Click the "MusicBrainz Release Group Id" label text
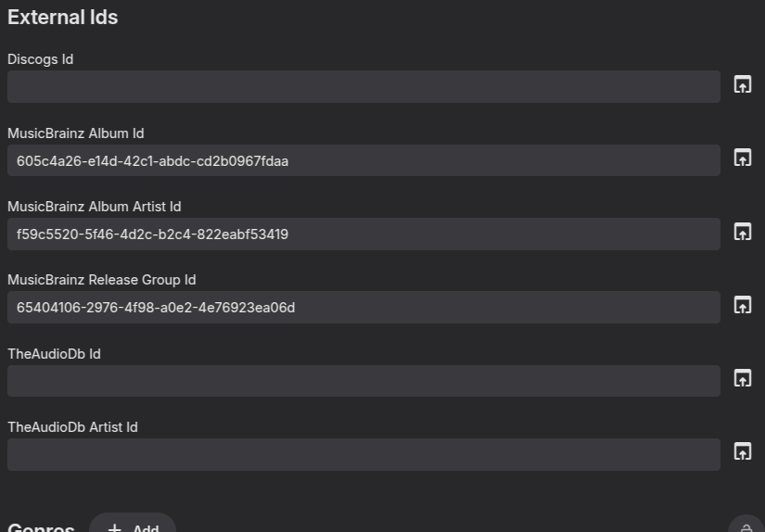Screen dimensions: 765x532 (x=101, y=280)
